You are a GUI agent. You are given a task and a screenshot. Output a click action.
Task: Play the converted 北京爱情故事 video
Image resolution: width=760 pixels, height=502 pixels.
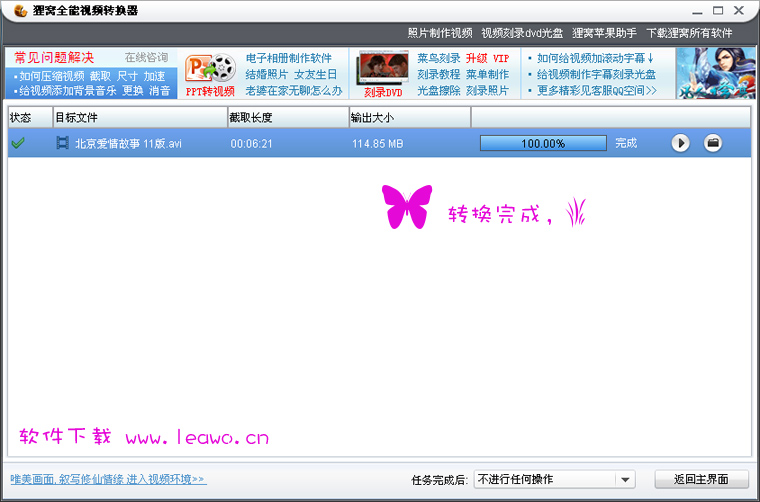[681, 143]
